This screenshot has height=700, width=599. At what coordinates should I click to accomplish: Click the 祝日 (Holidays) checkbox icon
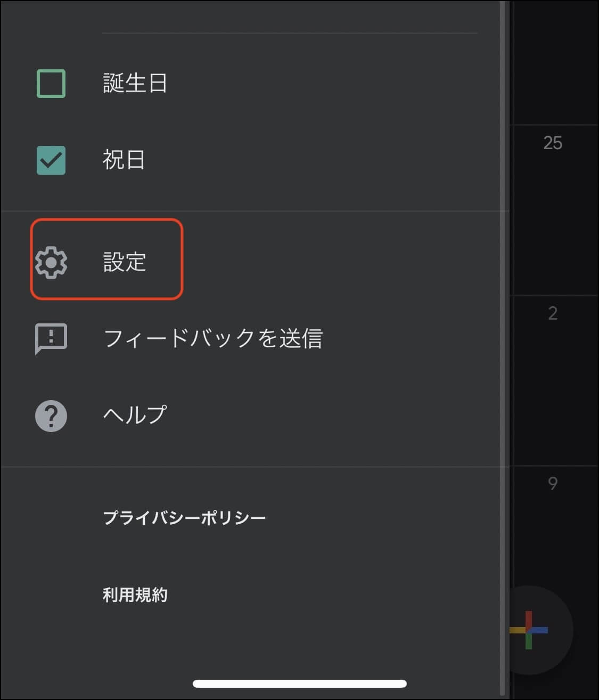coord(51,161)
